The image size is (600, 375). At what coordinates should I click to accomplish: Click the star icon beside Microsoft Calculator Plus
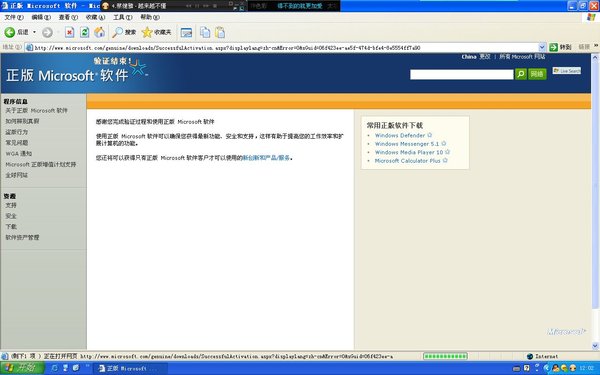(445, 160)
